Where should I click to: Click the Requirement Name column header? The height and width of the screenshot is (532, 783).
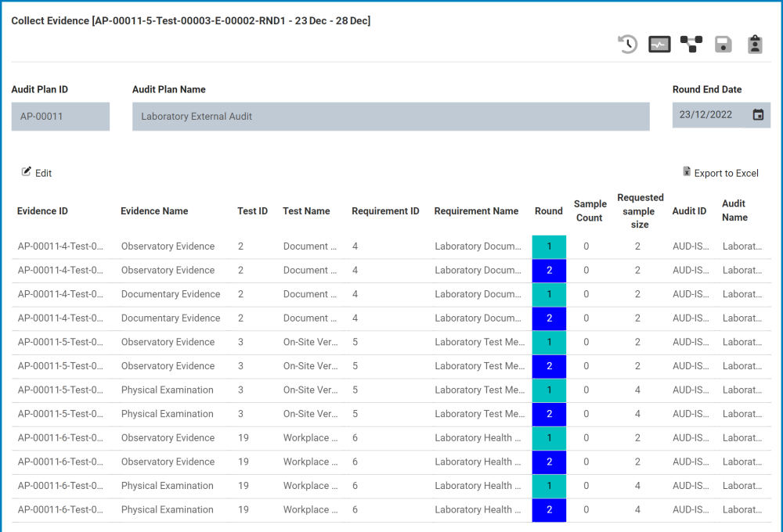click(x=476, y=211)
